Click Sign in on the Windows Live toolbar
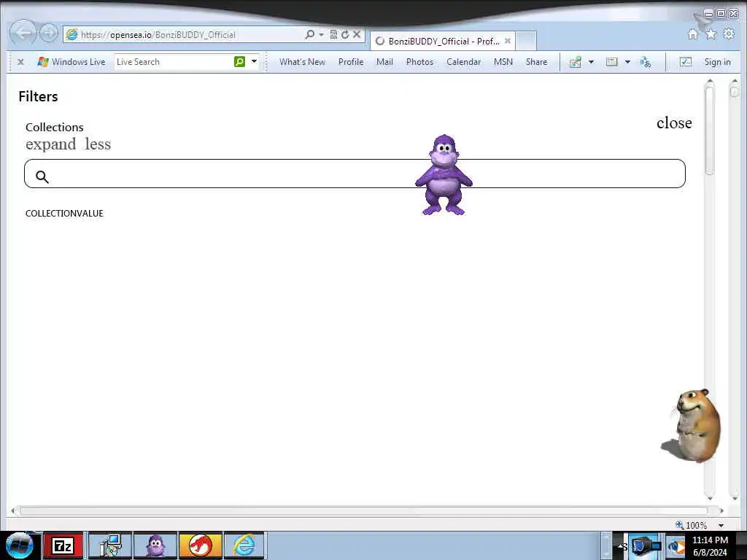The width and height of the screenshot is (747, 560). tap(718, 62)
